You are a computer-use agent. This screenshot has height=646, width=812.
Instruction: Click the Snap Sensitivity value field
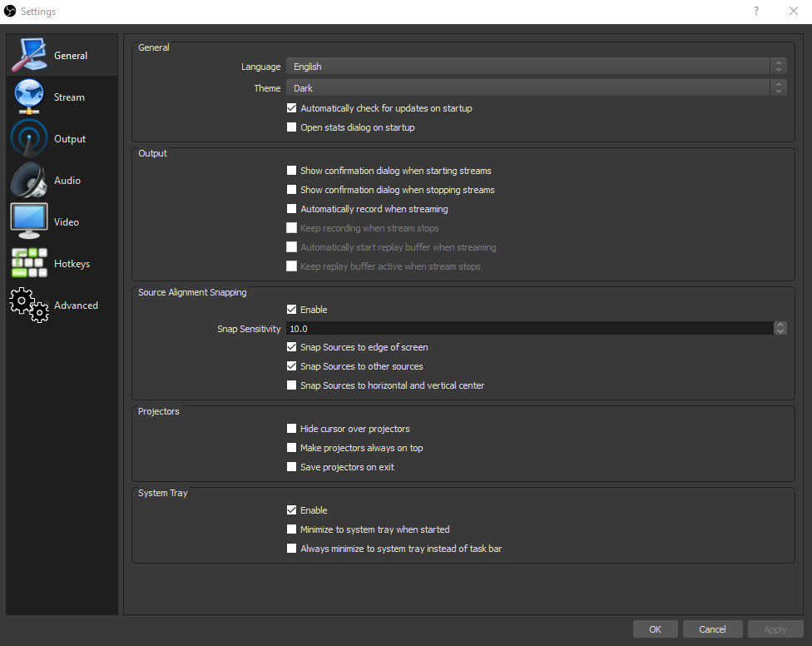(x=530, y=329)
